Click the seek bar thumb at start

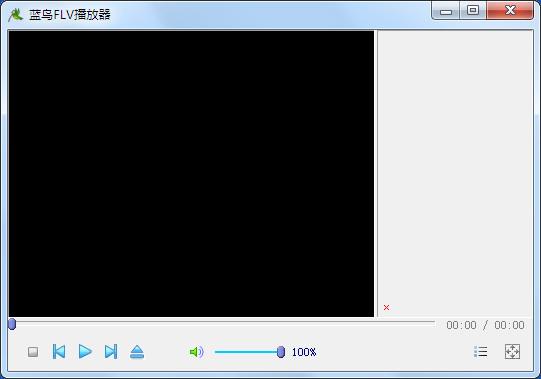click(12, 324)
